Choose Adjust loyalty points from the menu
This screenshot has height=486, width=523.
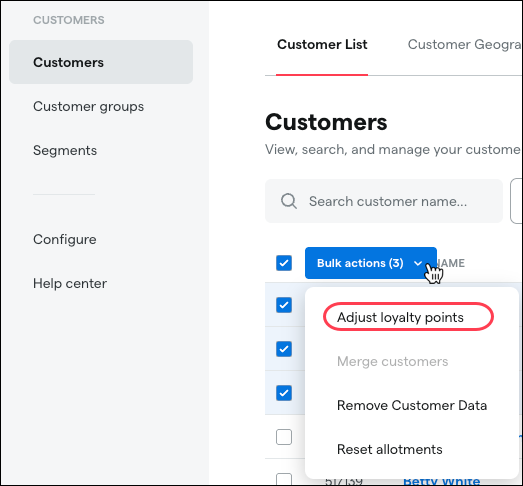[x=400, y=317]
